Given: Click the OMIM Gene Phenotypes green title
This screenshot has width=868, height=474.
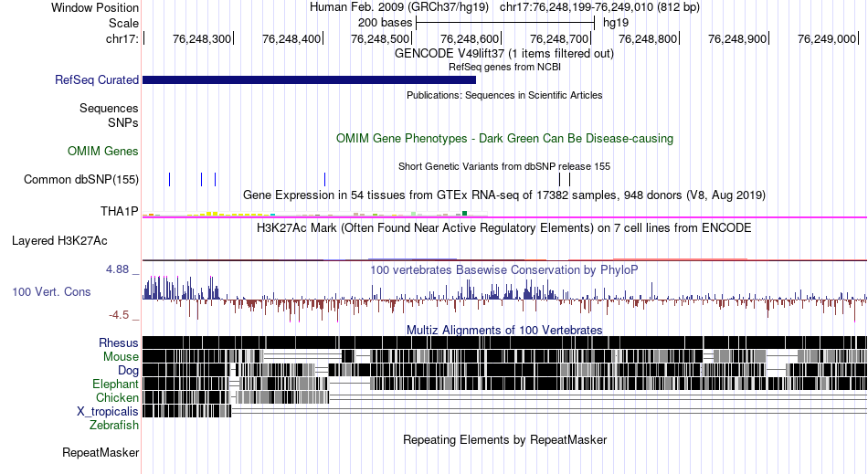Looking at the screenshot, I should click(x=504, y=138).
